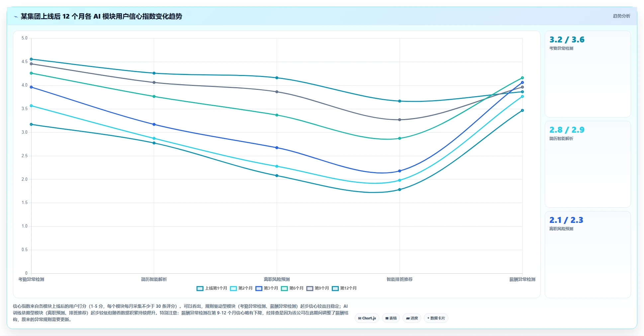Viewport: 644px width, 336px height.
Task: Click the 2.0 y-axis tick label
Action: pos(25,179)
